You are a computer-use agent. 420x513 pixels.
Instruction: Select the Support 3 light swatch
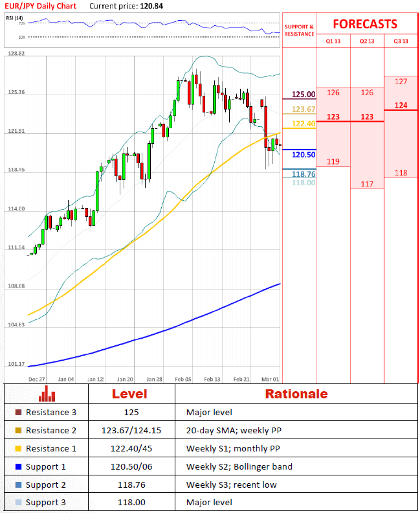[18, 502]
